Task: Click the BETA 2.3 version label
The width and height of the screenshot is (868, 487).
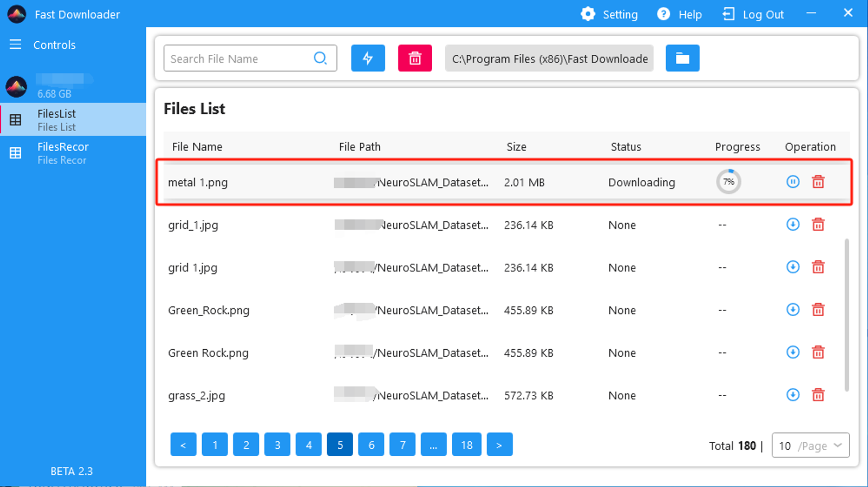Action: 72,471
